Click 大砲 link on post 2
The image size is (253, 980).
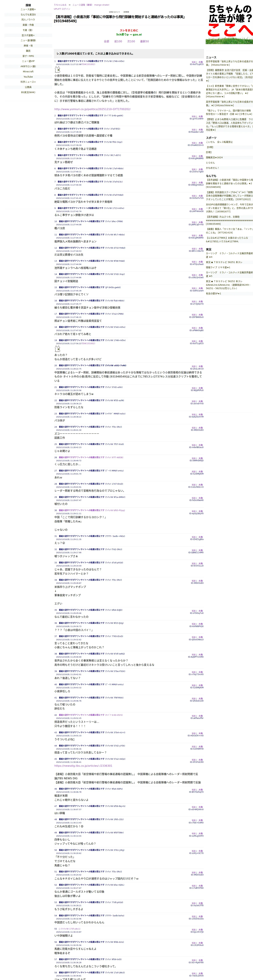(200, 116)
